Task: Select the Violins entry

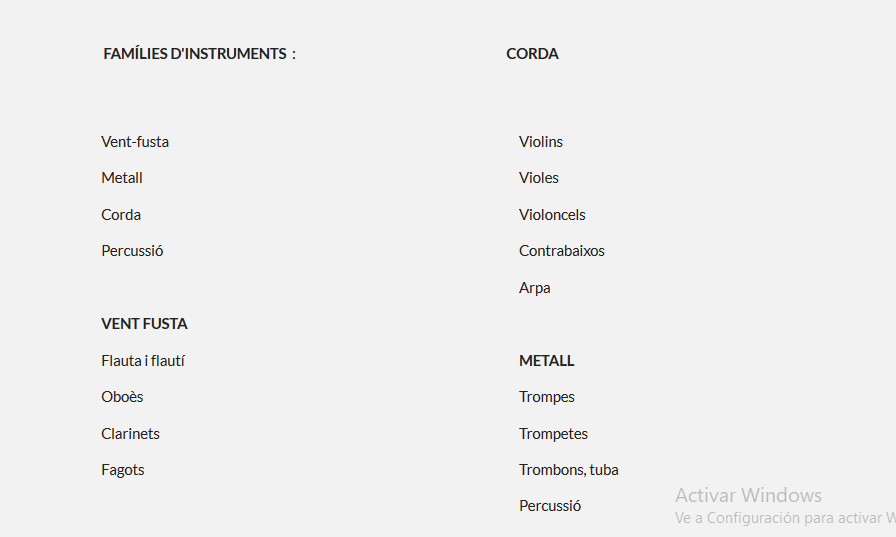Action: [541, 142]
